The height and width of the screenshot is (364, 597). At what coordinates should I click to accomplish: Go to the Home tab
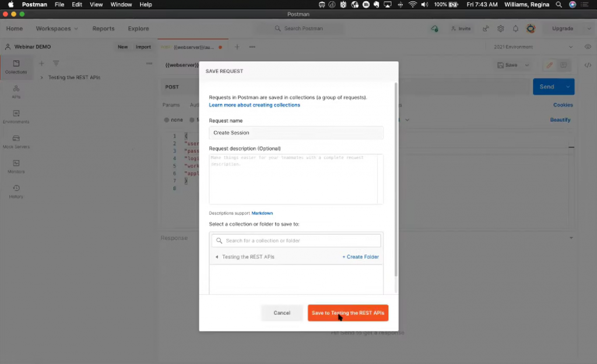click(15, 29)
